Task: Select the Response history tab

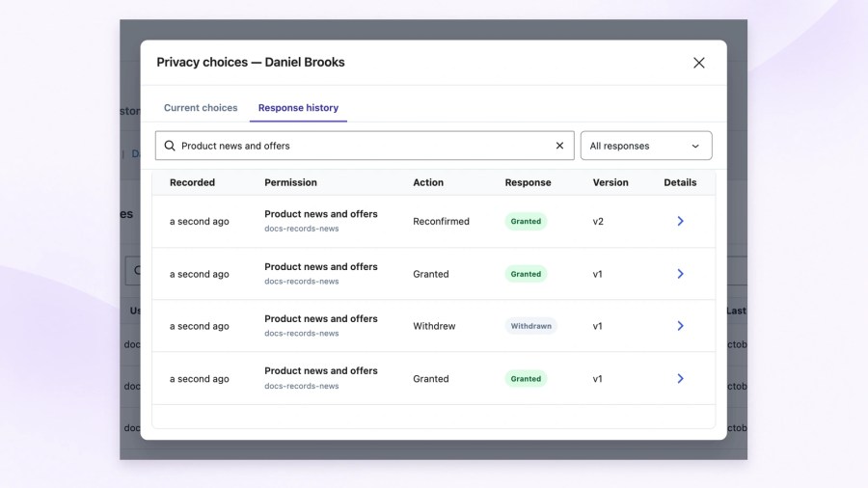Action: [x=298, y=108]
